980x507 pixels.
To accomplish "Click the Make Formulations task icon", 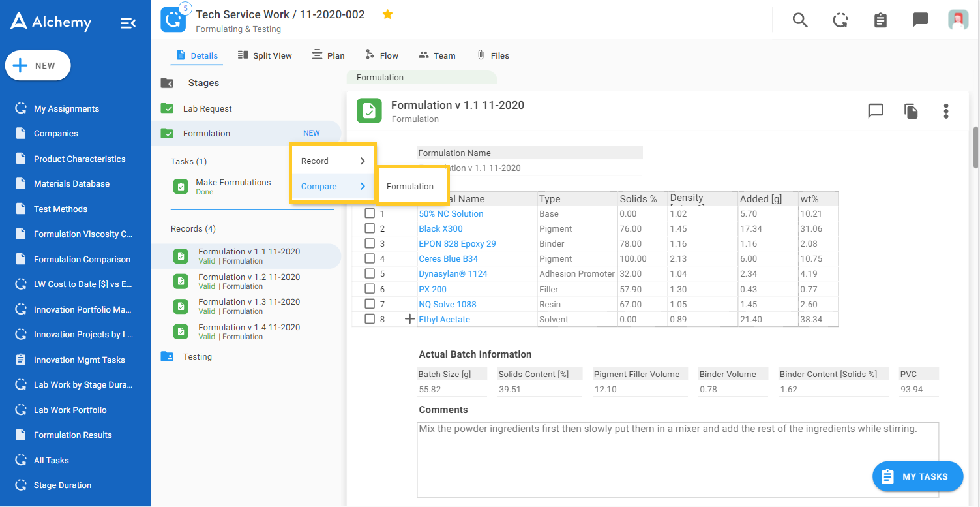I will pyautogui.click(x=181, y=187).
